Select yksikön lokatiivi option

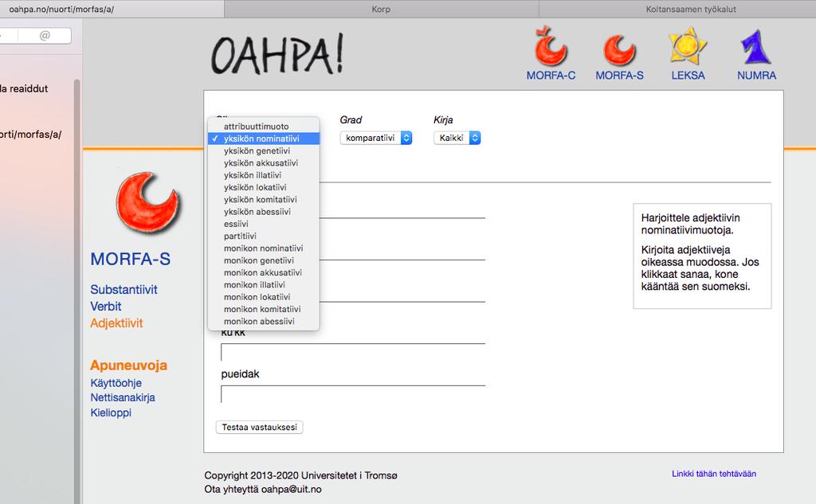tap(263, 187)
